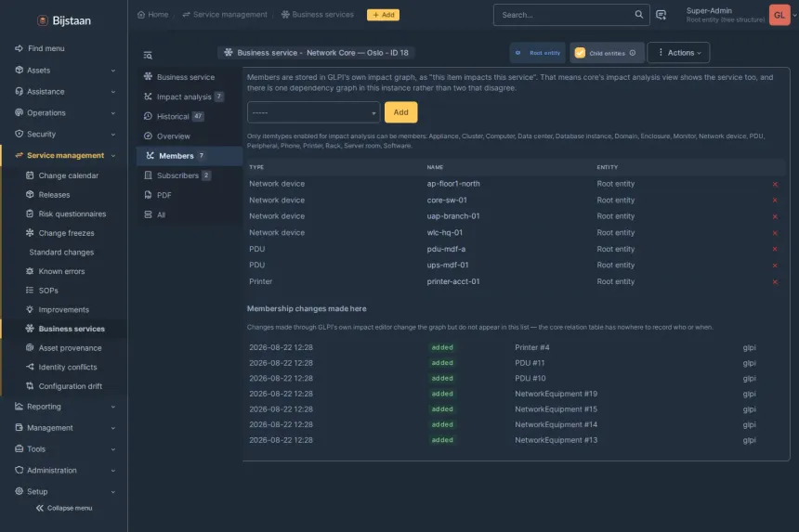Switch to the Impact analysis tab
The image size is (799, 532).
coord(189,97)
